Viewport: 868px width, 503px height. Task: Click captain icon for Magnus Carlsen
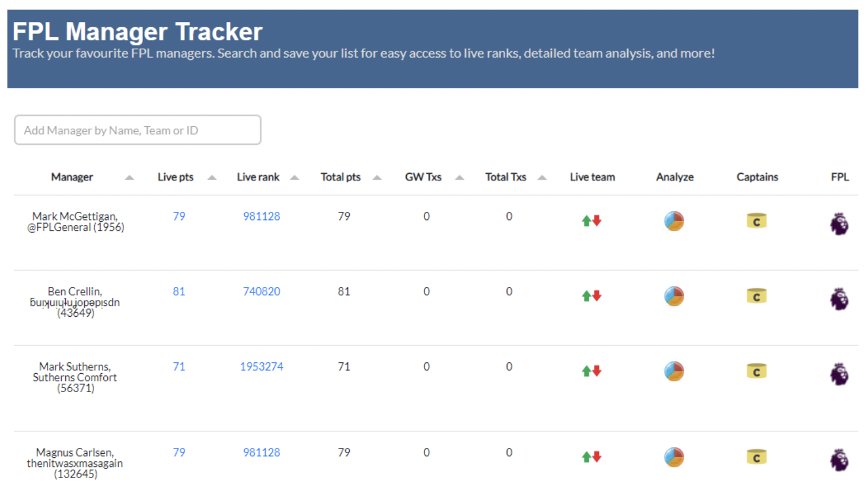pyautogui.click(x=757, y=457)
